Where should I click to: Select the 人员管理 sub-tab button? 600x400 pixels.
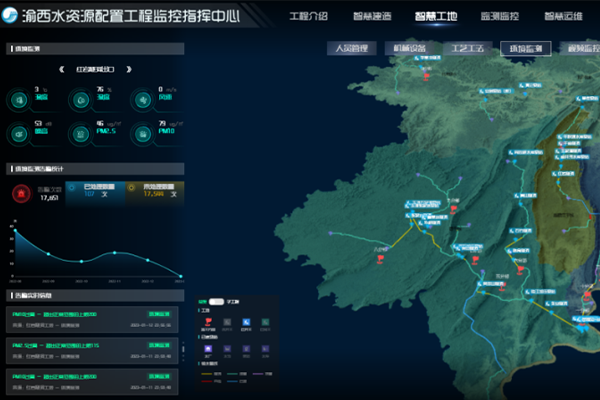[351, 48]
